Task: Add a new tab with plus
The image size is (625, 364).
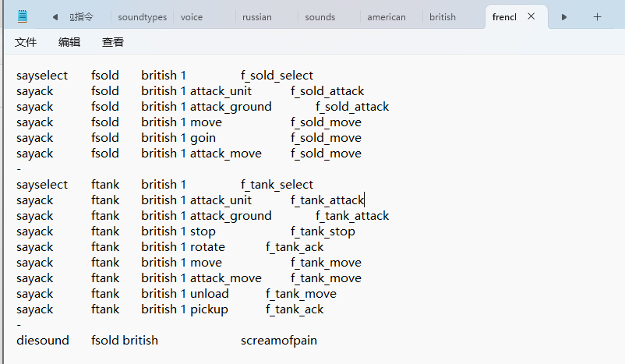Action: click(598, 16)
